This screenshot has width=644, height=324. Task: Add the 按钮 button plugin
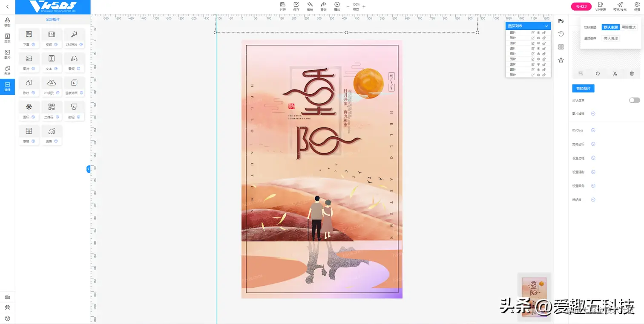pos(74,110)
